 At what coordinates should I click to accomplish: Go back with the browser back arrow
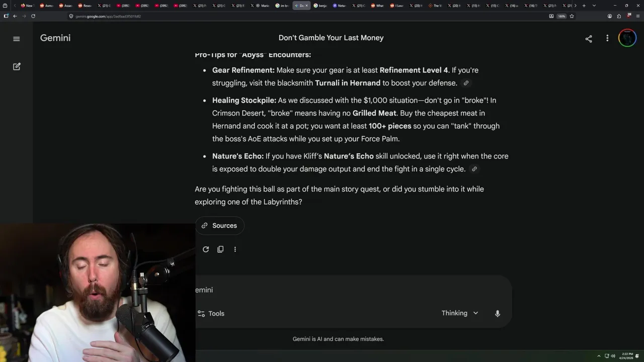click(x=15, y=16)
